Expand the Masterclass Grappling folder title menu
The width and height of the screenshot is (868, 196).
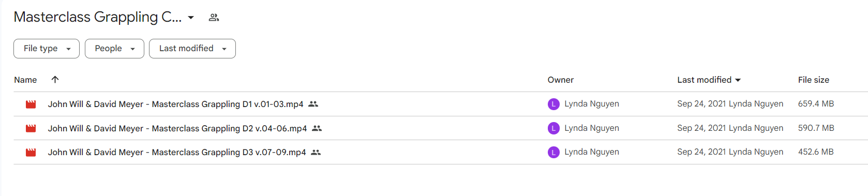coord(191,18)
